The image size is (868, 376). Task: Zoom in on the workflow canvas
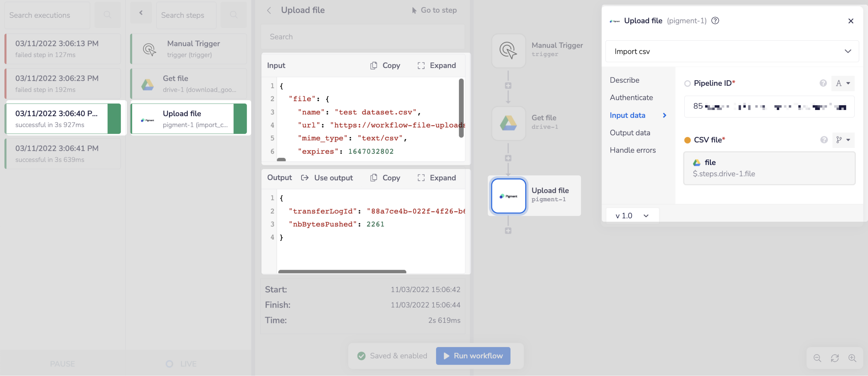click(x=852, y=358)
